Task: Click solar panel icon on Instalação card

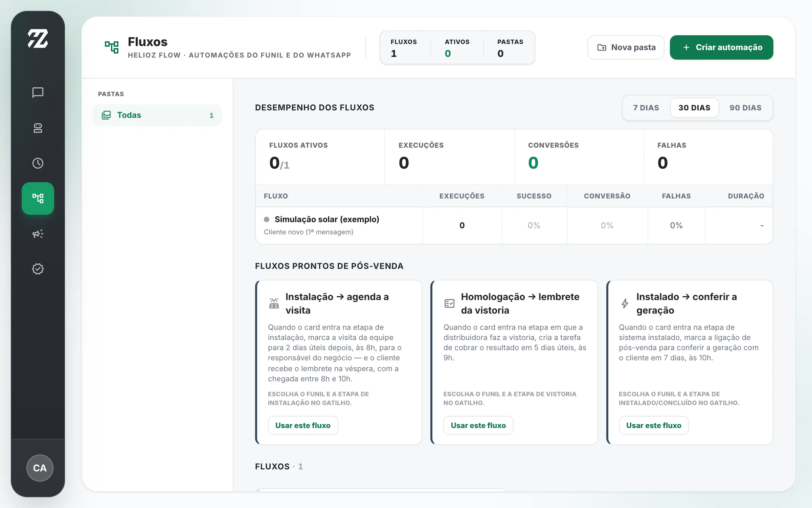Action: coord(274,303)
